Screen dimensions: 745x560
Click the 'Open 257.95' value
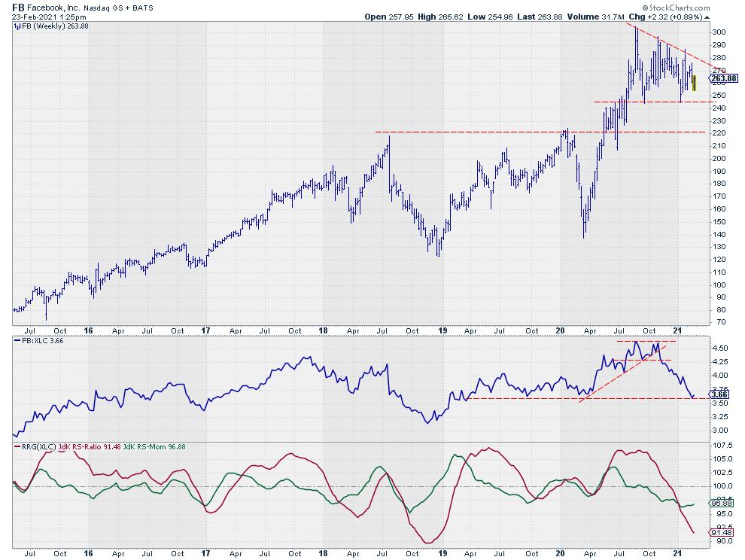(x=390, y=17)
